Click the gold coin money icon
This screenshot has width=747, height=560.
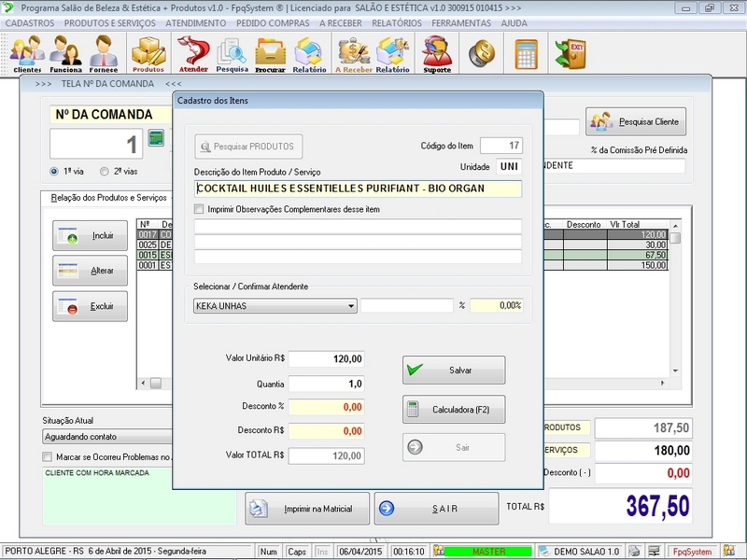pos(482,53)
